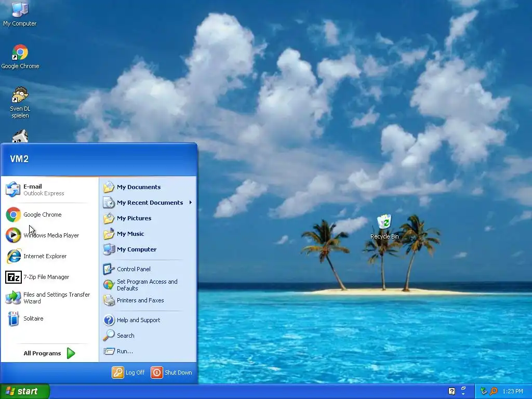532x399 pixels.
Task: Click the Files and Settings Transfer Wizard icon
Action: (13, 298)
